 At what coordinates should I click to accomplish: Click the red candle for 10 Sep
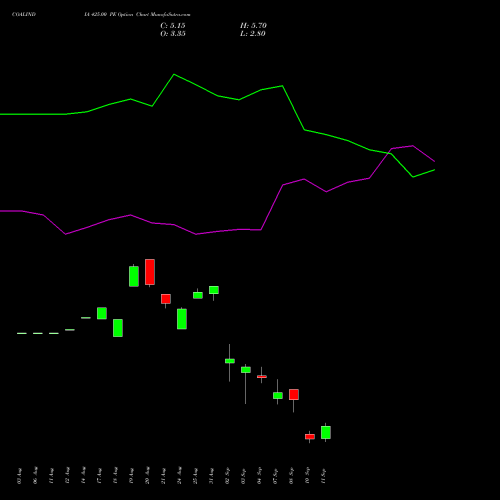pyautogui.click(x=310, y=437)
